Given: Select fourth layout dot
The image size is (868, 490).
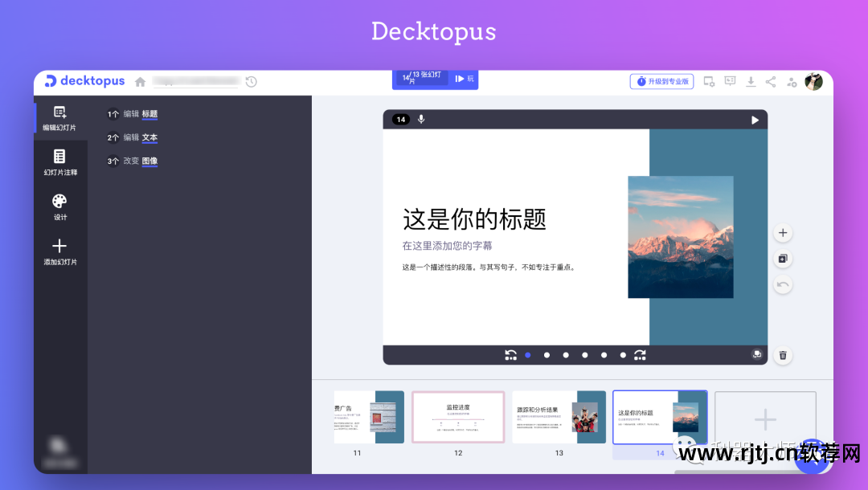Looking at the screenshot, I should [585, 356].
